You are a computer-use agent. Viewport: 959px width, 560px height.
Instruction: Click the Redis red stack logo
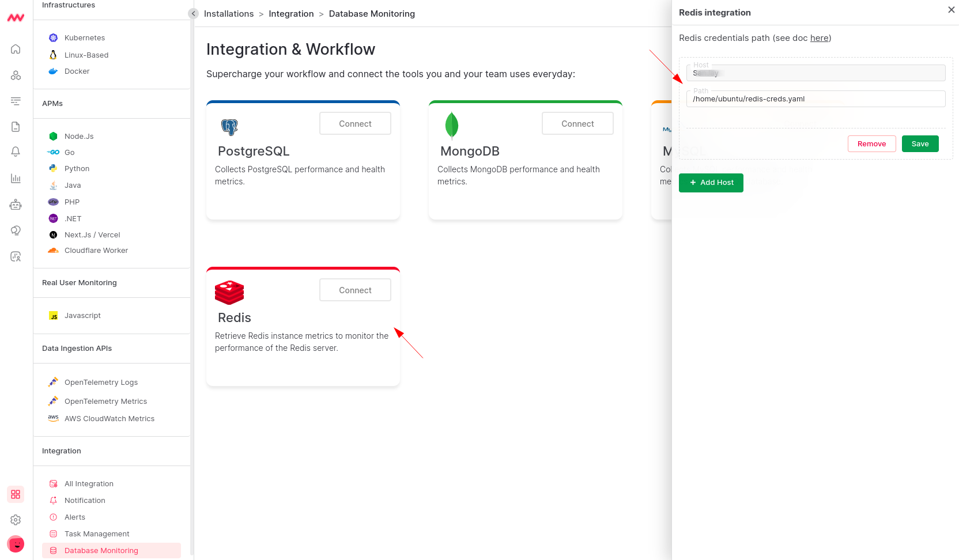[229, 293]
